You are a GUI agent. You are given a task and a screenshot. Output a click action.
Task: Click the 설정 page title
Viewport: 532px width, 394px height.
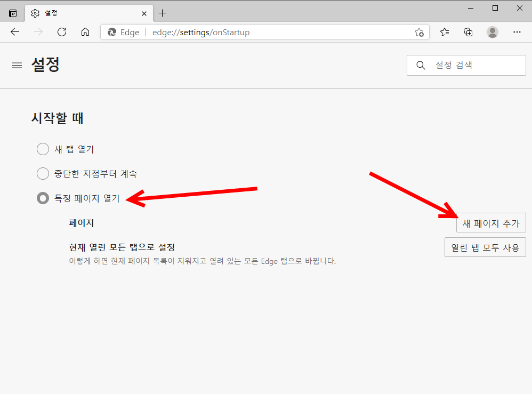pos(45,65)
